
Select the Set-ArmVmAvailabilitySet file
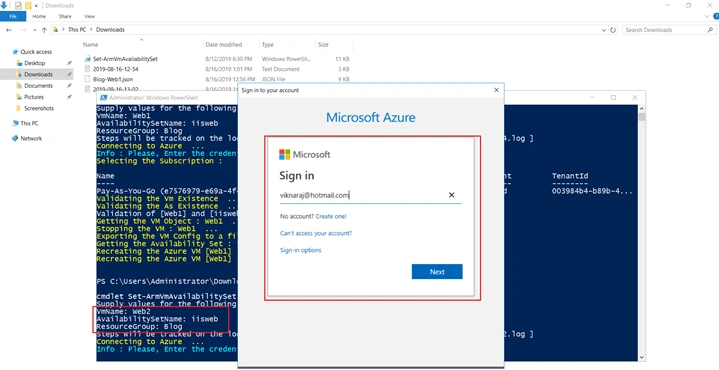click(x=125, y=59)
